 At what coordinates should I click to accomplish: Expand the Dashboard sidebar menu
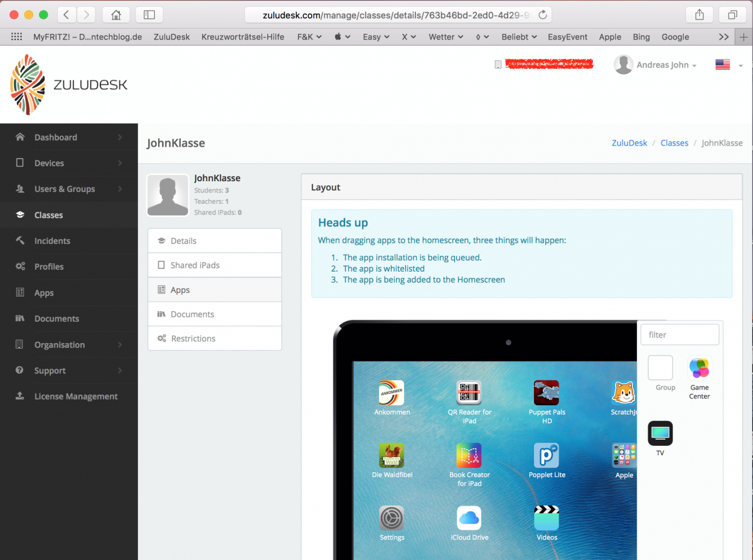pos(69,137)
